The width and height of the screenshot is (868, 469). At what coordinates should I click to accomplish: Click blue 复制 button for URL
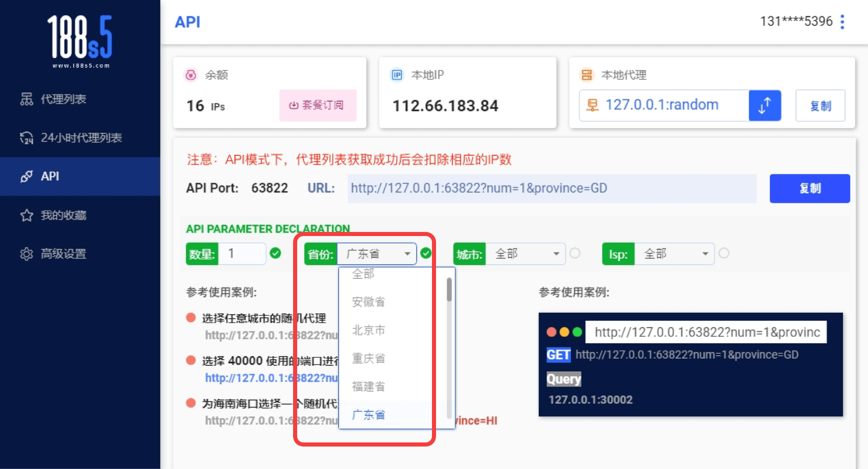pyautogui.click(x=810, y=189)
